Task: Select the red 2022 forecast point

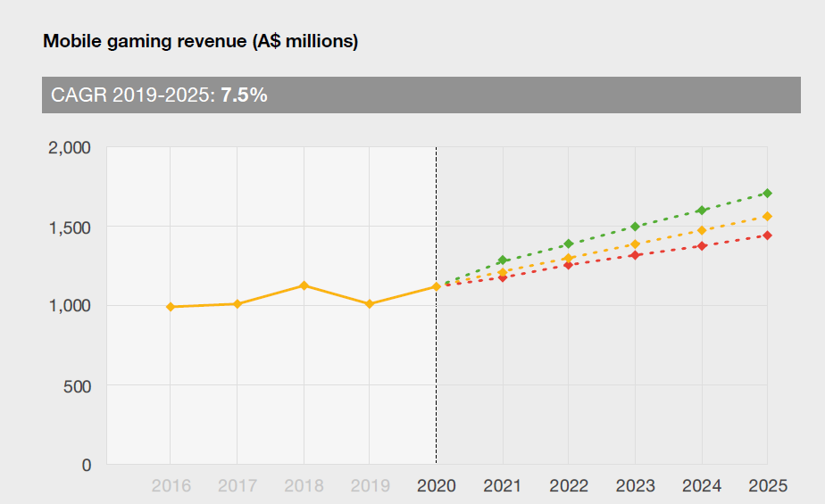Action: [x=569, y=265]
